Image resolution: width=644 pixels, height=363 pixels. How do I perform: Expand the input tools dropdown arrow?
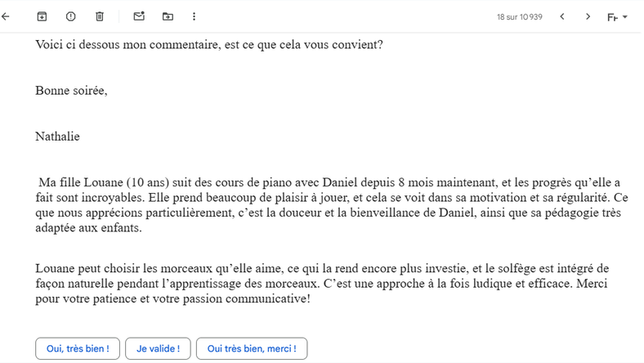(x=625, y=17)
